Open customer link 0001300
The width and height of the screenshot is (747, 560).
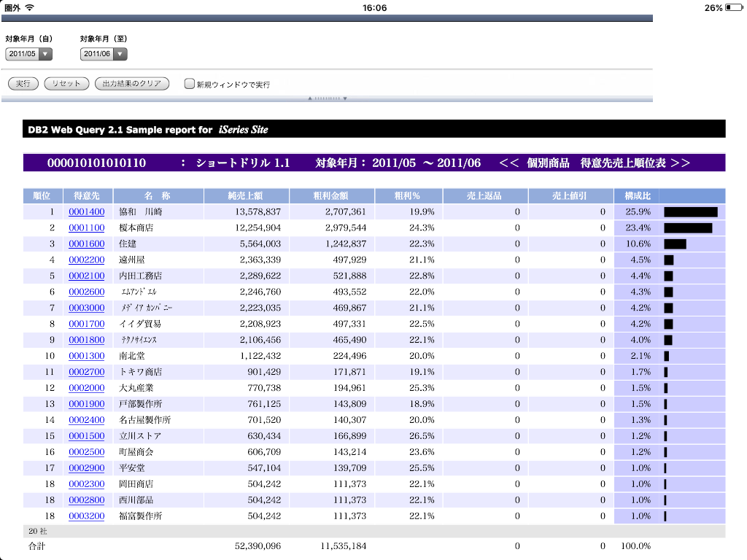point(87,356)
